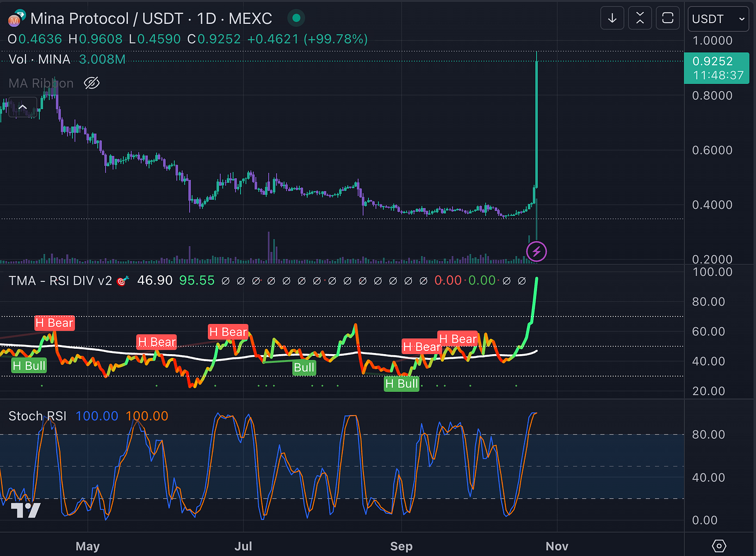Click the purple lightning bolt event marker

tap(536, 252)
